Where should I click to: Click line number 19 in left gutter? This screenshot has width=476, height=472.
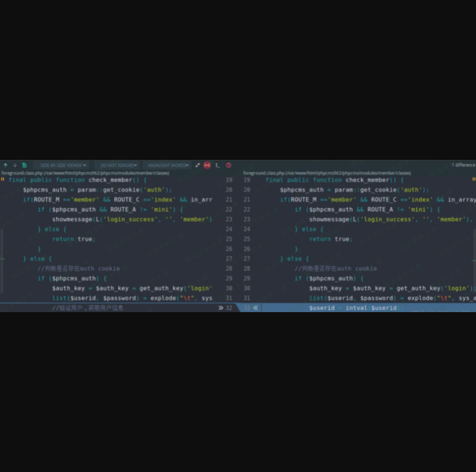[x=229, y=180]
